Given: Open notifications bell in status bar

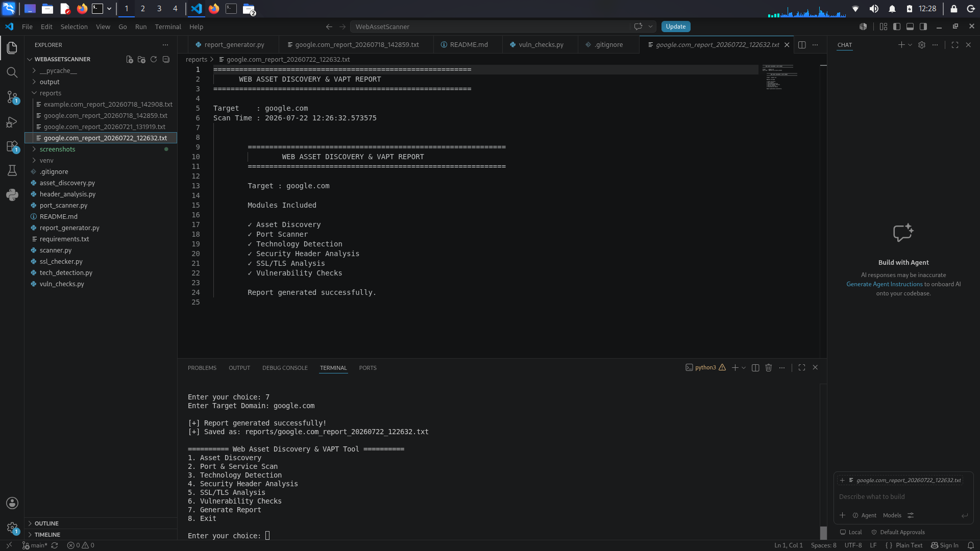Looking at the screenshot, I should pyautogui.click(x=971, y=545).
